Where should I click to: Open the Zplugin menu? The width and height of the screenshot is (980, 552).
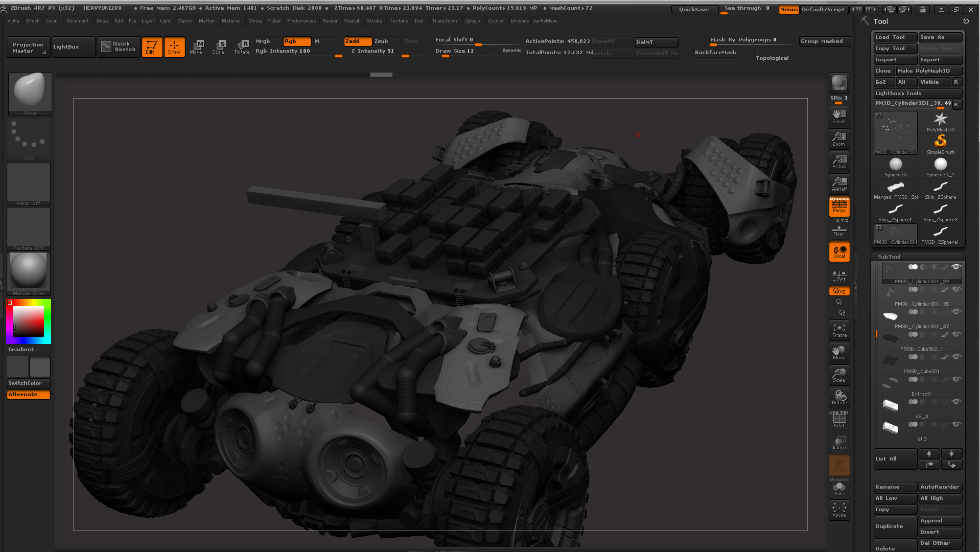472,21
